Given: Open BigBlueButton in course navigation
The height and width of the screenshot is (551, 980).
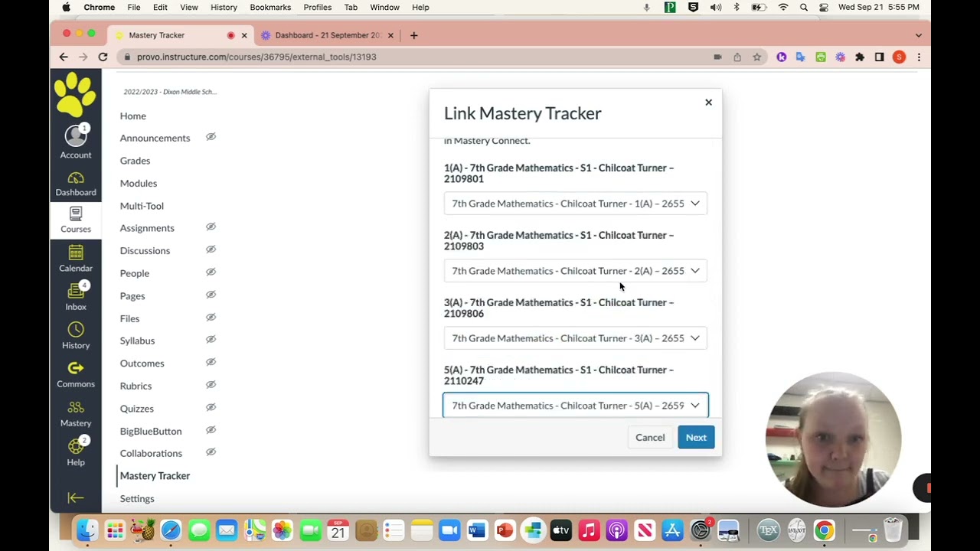Looking at the screenshot, I should 151,431.
